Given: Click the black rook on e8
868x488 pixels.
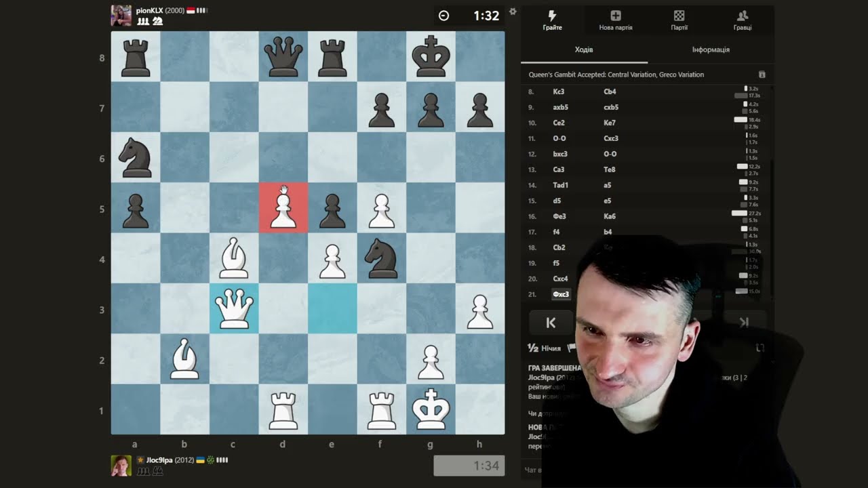Looking at the screenshot, I should click(332, 57).
